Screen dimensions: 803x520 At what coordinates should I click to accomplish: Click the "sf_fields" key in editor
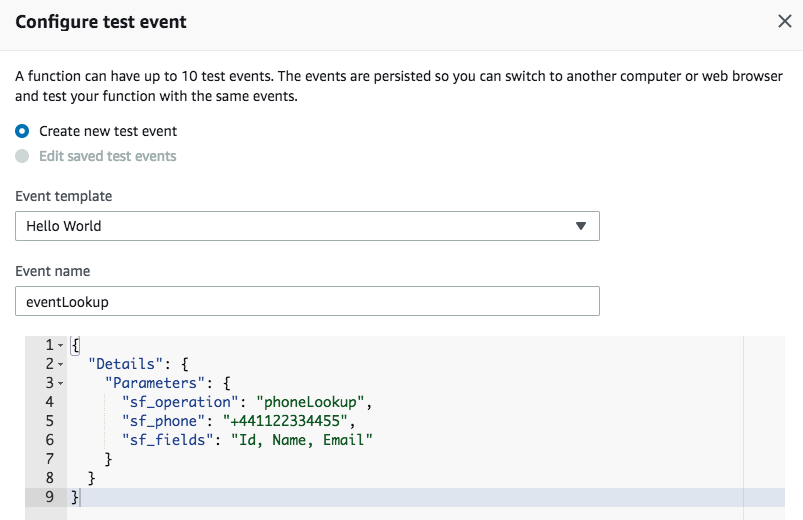point(167,440)
